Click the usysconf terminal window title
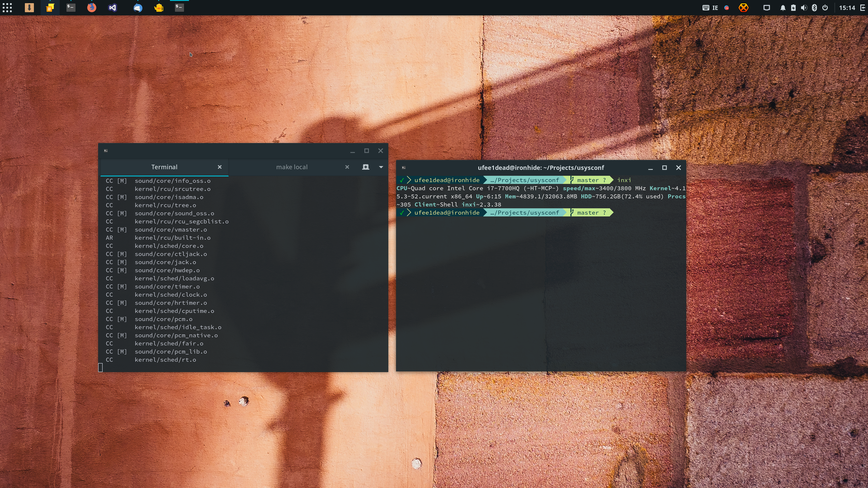Viewport: 868px width, 488px height. pos(541,168)
